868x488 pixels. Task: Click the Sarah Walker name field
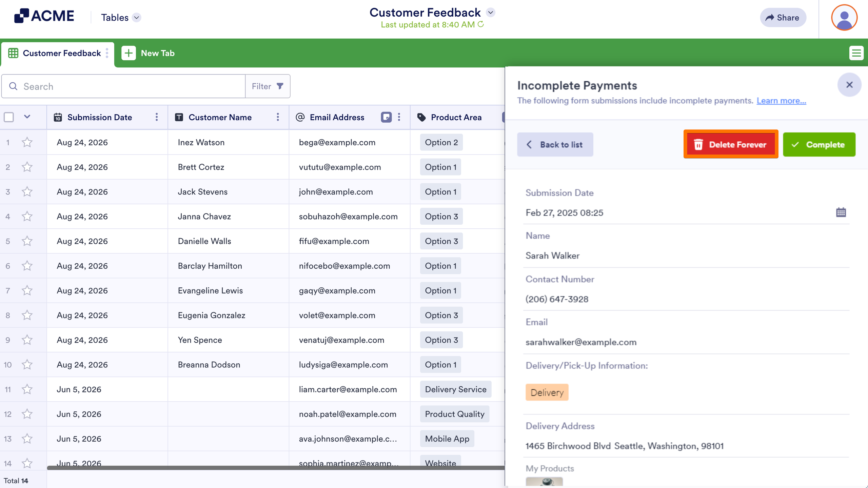point(686,256)
